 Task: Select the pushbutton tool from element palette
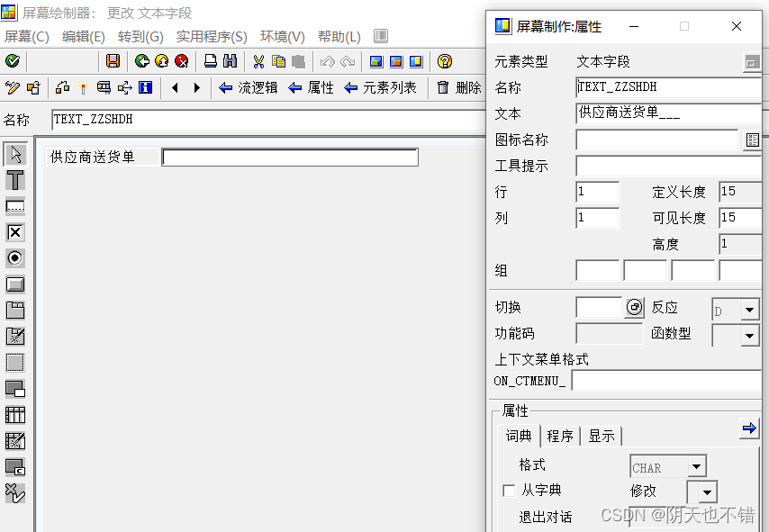15,284
